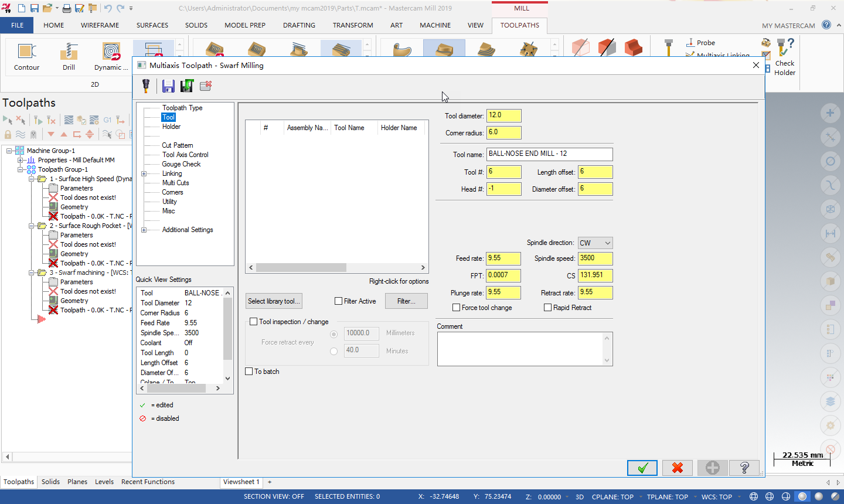Click the Select library tool button
The width and height of the screenshot is (844, 504).
coord(274,301)
